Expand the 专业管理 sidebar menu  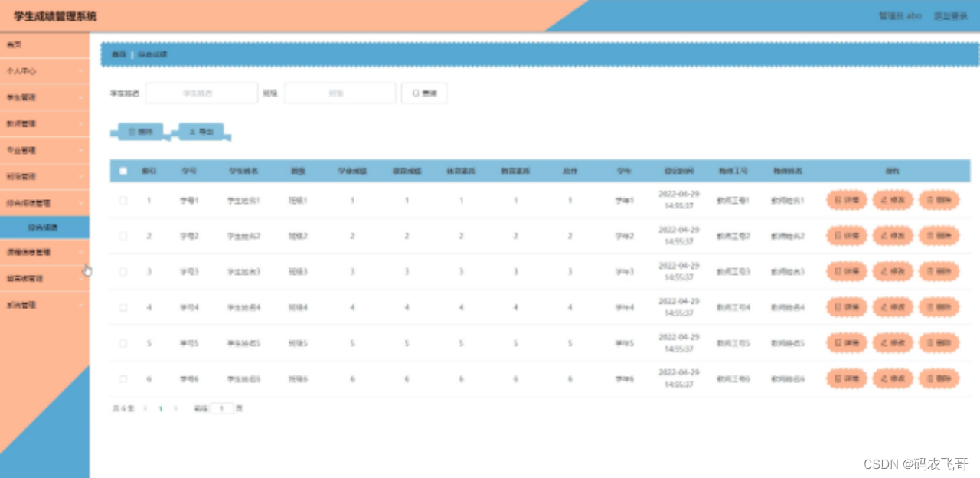point(44,150)
